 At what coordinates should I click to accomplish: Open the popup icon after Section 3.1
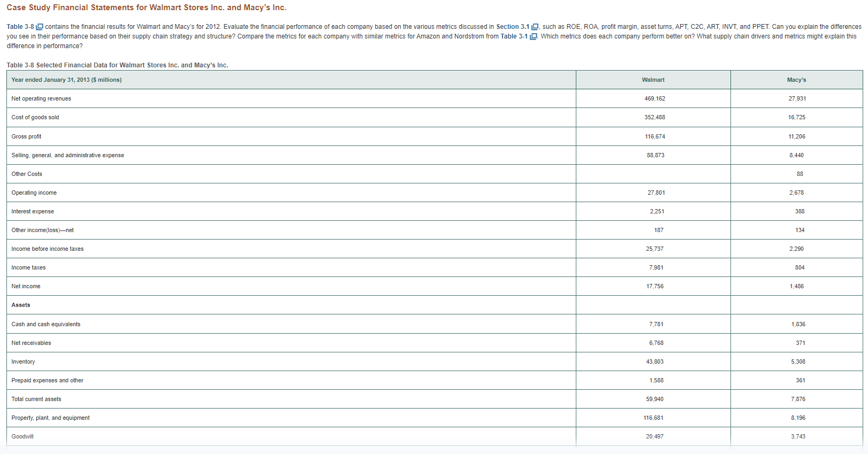click(x=535, y=27)
